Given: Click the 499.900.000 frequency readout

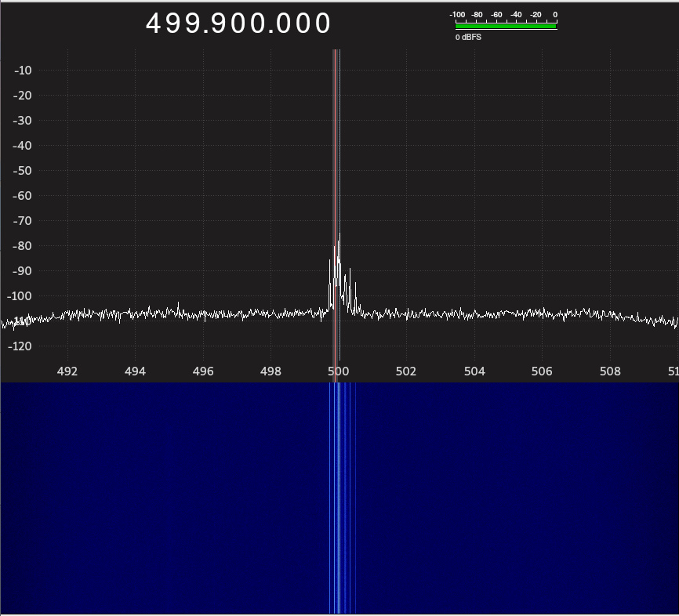Looking at the screenshot, I should coord(238,24).
